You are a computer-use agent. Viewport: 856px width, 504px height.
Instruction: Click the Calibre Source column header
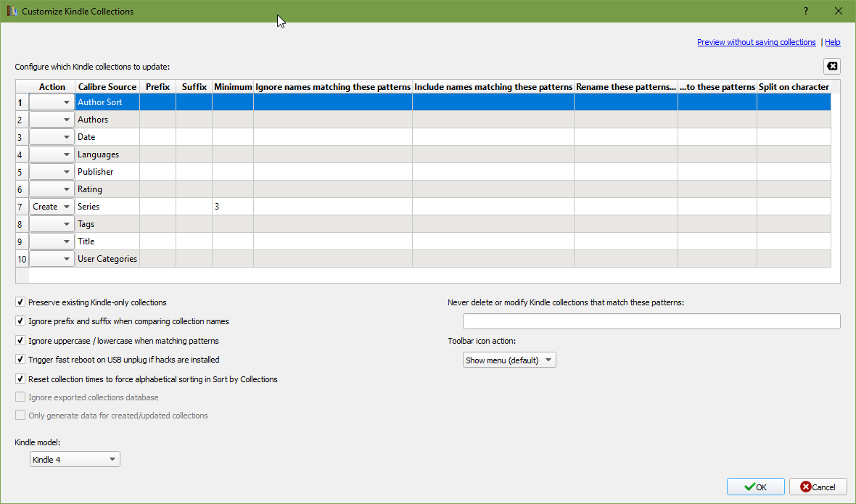pos(107,87)
